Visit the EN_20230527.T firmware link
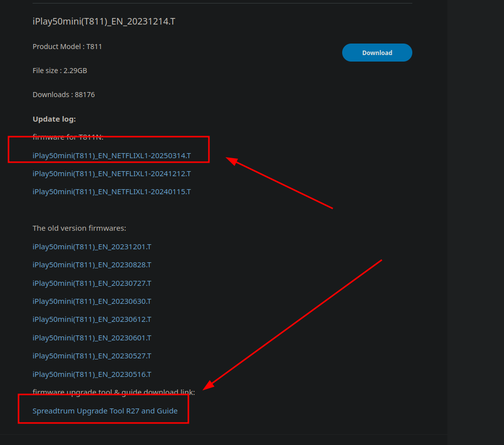This screenshot has height=445, width=504. pos(92,356)
